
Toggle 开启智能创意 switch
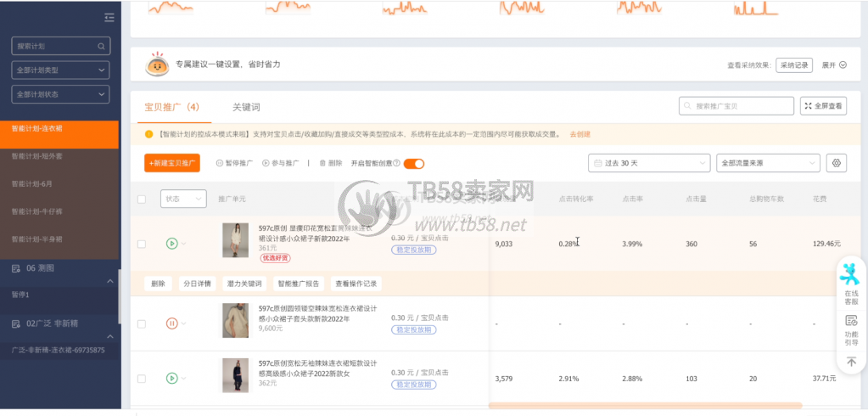coord(414,163)
